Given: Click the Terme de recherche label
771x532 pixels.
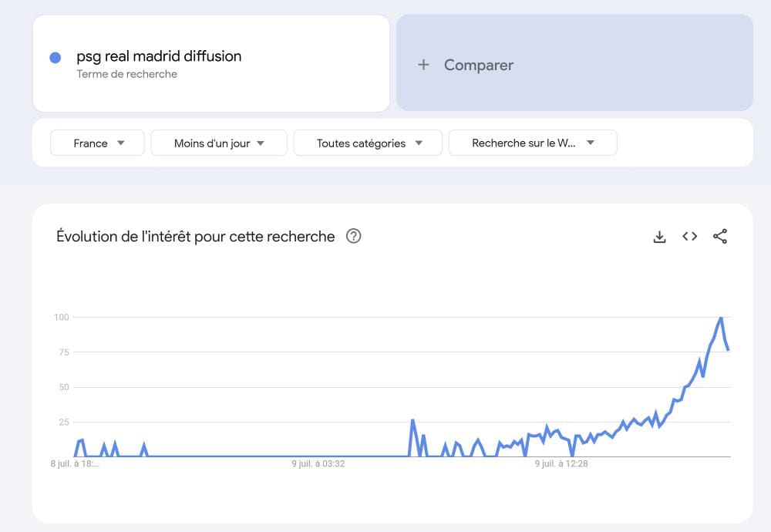Looking at the screenshot, I should [x=127, y=74].
